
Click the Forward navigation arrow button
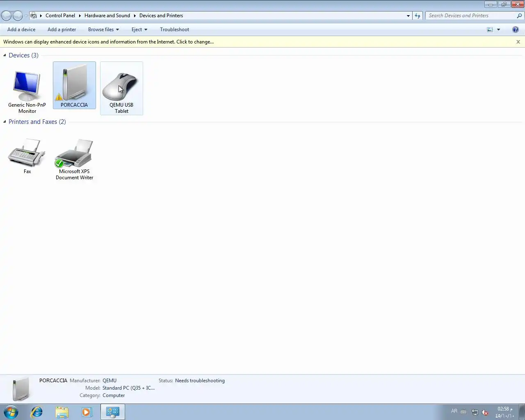[x=18, y=16]
